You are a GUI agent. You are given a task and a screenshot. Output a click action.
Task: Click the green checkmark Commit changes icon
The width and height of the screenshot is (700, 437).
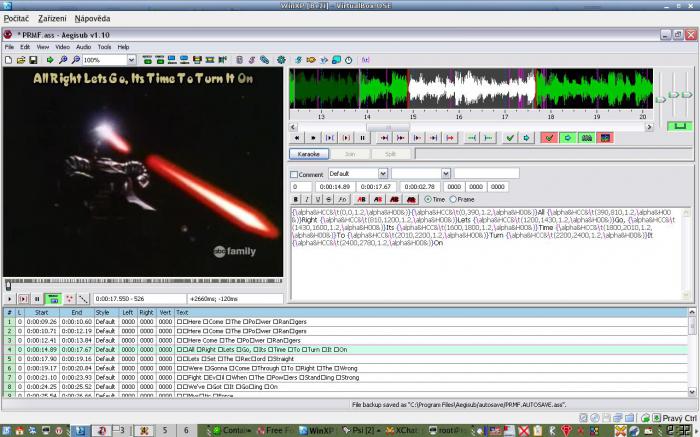(x=510, y=138)
